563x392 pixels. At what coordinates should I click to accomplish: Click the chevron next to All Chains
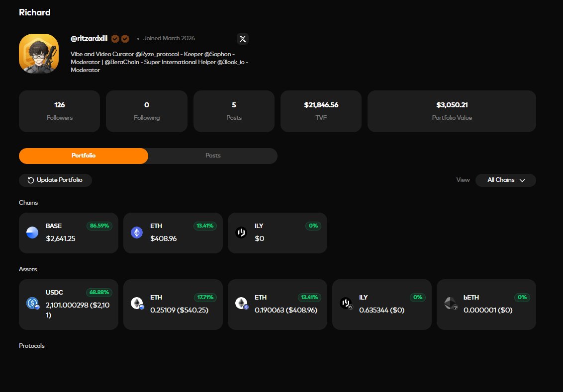(x=522, y=181)
